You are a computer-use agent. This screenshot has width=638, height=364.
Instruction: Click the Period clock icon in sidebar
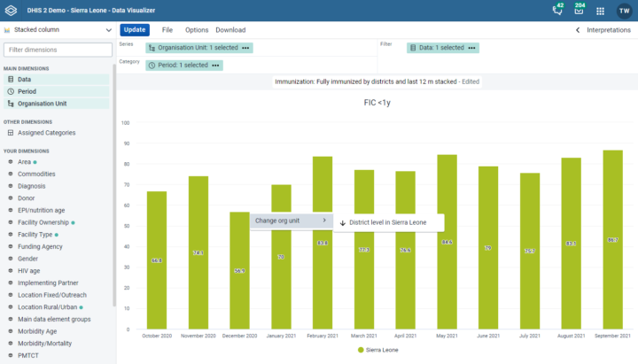(x=11, y=91)
